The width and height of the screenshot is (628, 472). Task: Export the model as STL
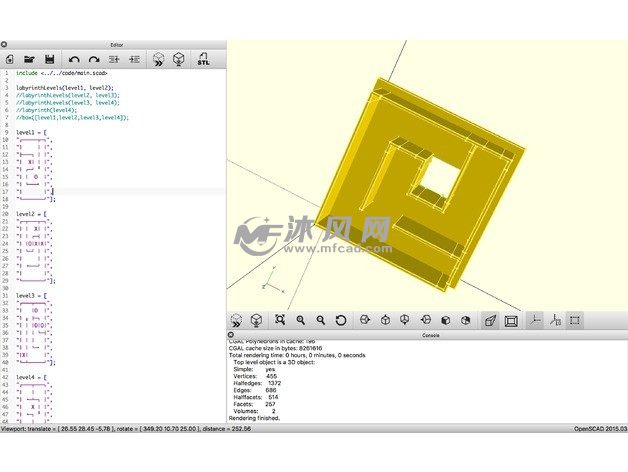[204, 59]
